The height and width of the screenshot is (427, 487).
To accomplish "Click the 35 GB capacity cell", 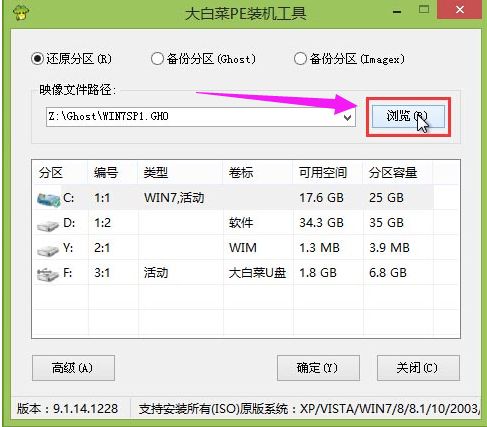I will click(386, 223).
